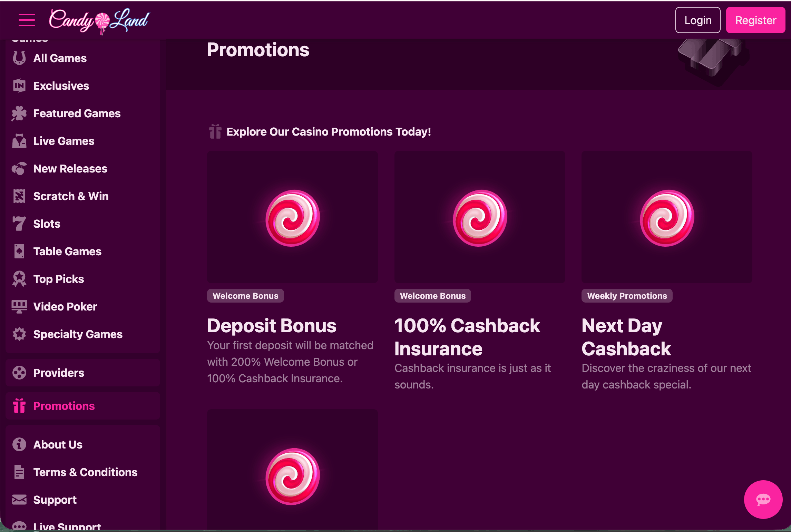Click the Live Games icon

[19, 141]
